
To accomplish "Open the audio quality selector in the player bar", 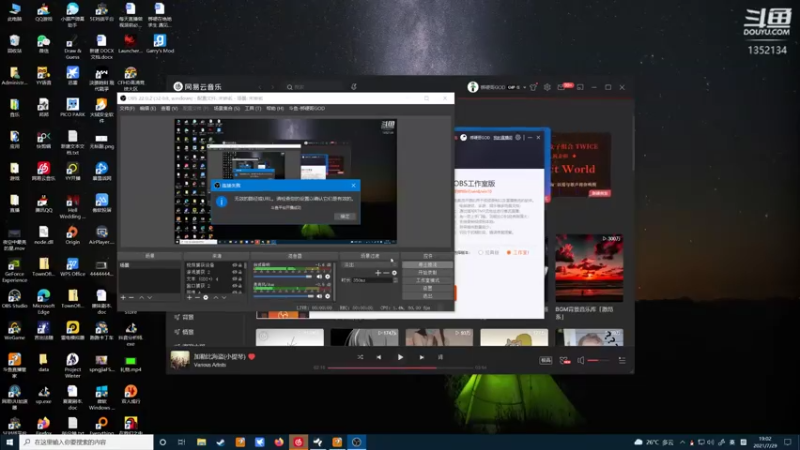I will (545, 360).
